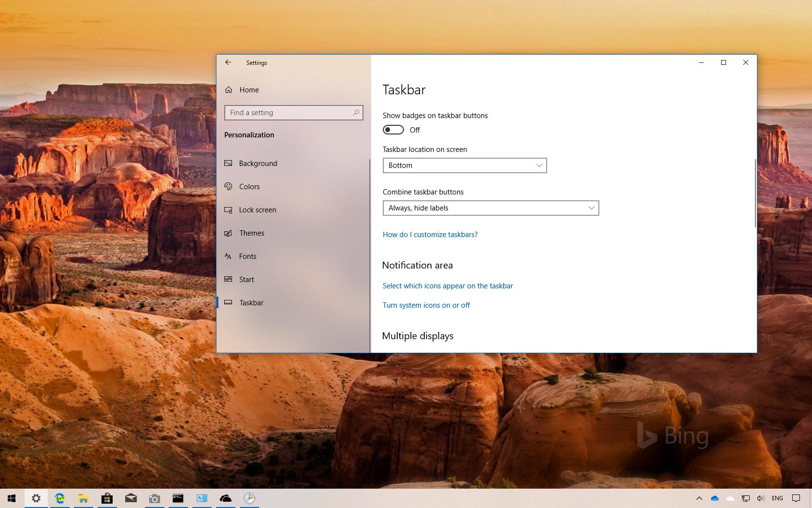The height and width of the screenshot is (508, 812).
Task: Open the Start settings page
Action: 293,280
